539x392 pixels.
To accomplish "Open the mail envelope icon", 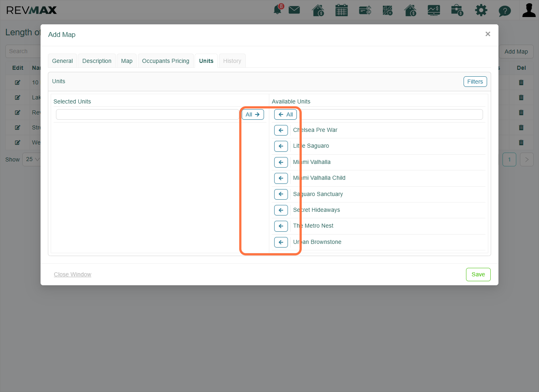I will click(x=294, y=10).
